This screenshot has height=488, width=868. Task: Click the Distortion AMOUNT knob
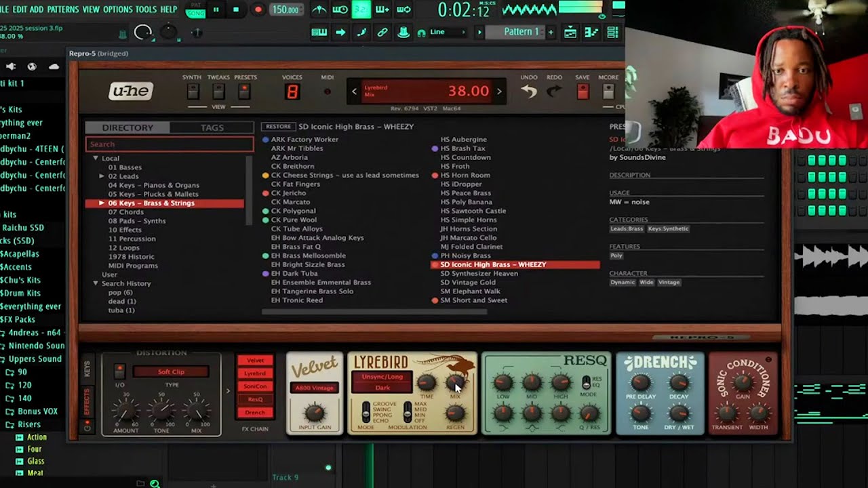click(x=125, y=411)
